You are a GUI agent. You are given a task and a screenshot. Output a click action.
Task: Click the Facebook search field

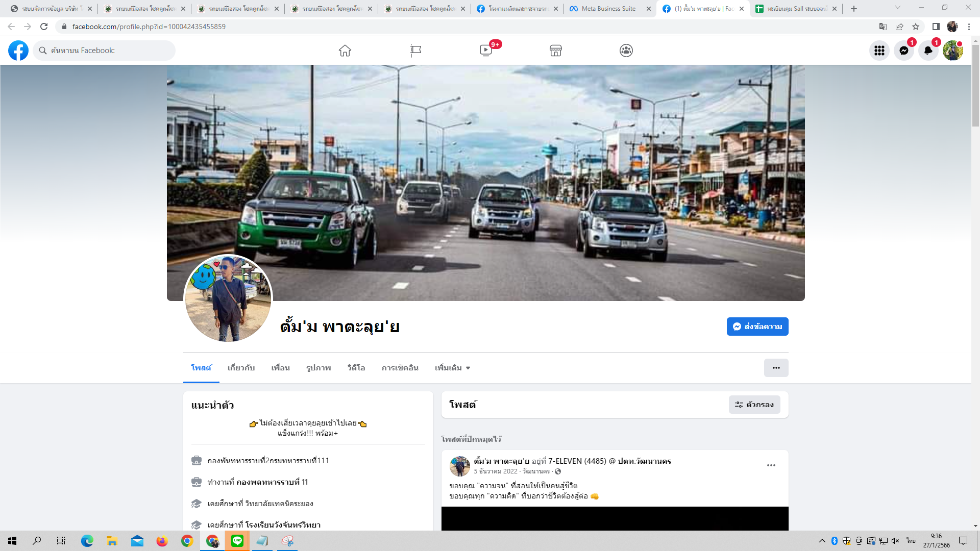click(105, 51)
